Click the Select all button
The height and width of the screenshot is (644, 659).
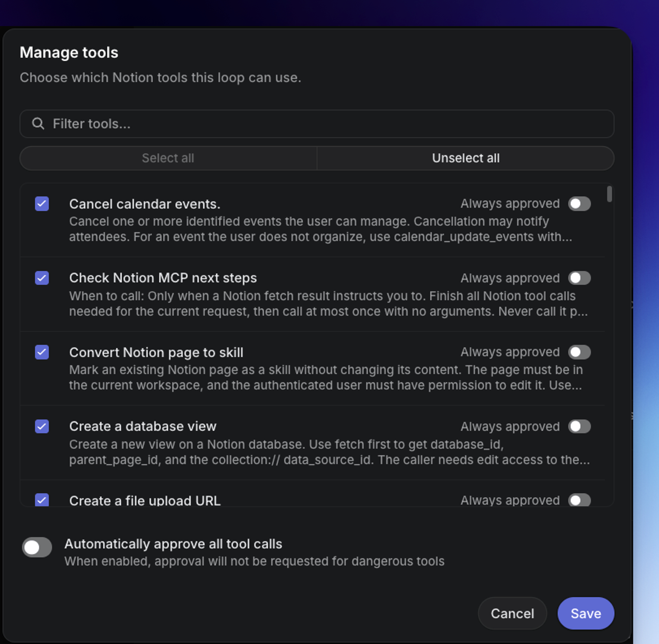click(168, 158)
